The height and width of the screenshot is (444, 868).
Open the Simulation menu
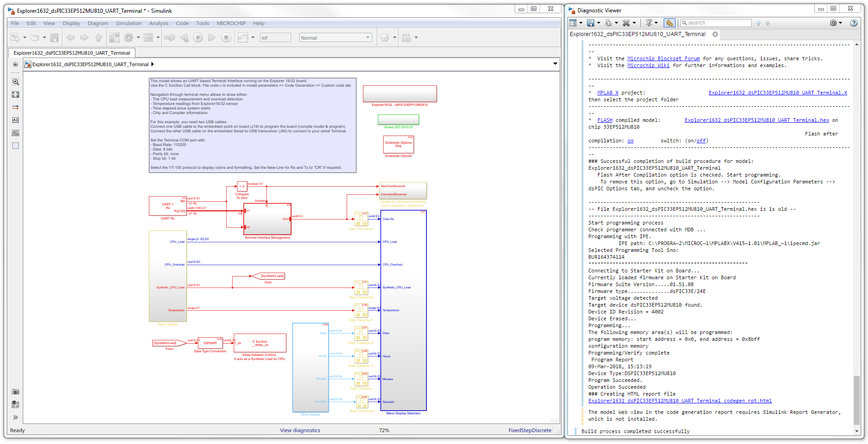[x=128, y=23]
